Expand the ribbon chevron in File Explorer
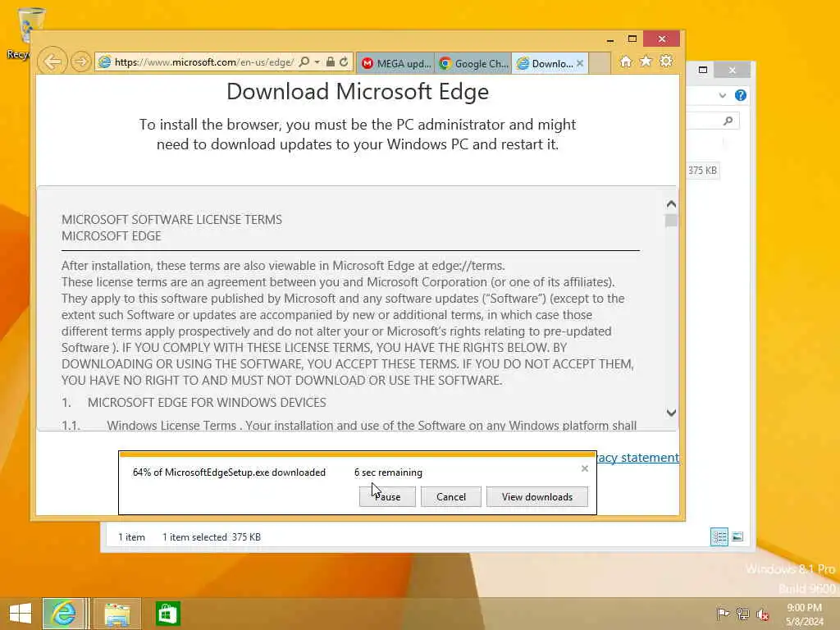This screenshot has width=840, height=630. click(x=723, y=96)
